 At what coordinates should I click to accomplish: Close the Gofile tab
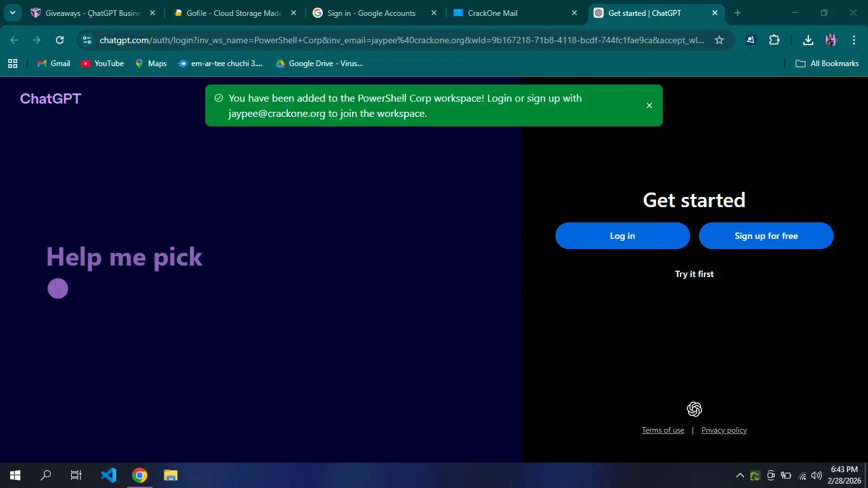click(x=293, y=13)
